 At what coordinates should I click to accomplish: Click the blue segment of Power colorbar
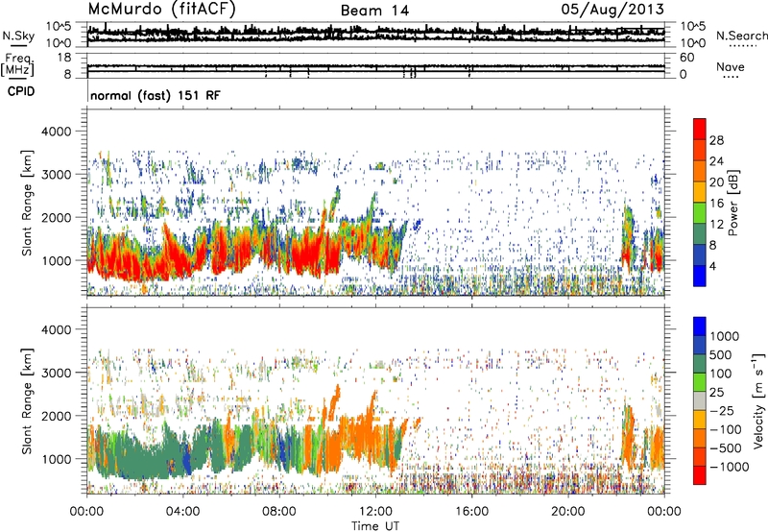(x=700, y=276)
